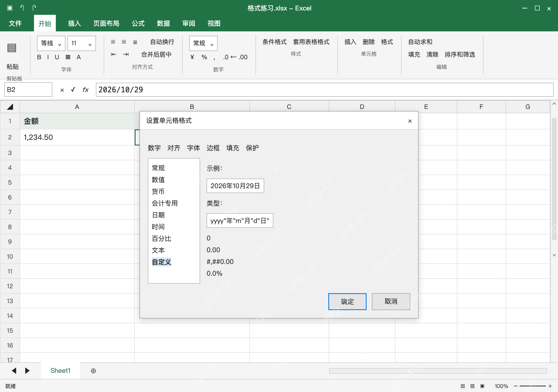Open the 常规 number format dropdown
Screen dimensions: 558x392
(203, 43)
